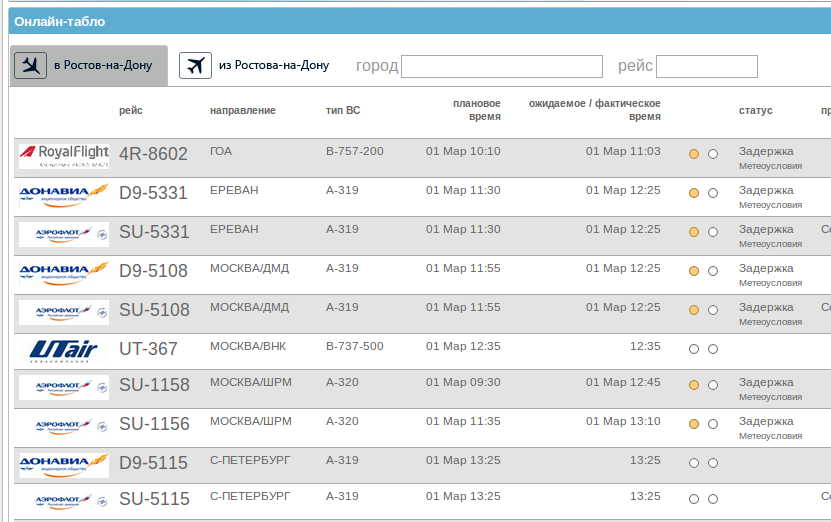Image resolution: width=831 pixels, height=522 pixels.
Task: Click the 'статус' column header
Action: coord(756,110)
